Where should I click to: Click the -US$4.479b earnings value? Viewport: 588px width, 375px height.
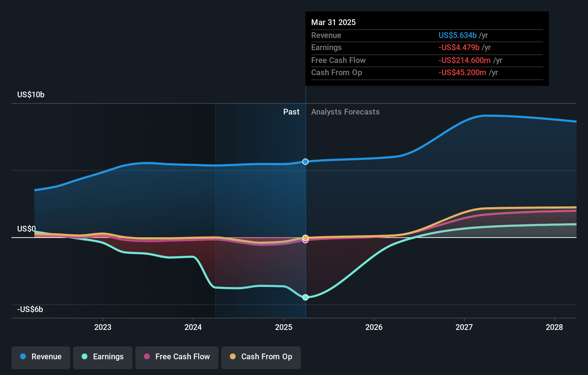[459, 47]
